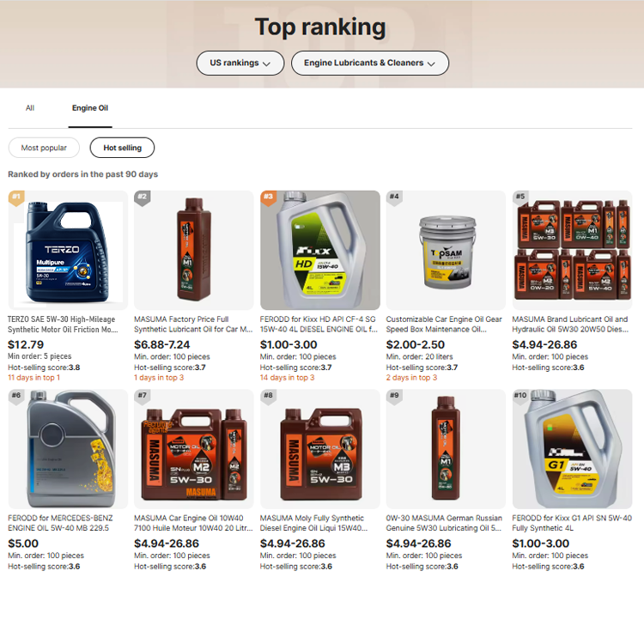644x644 pixels.
Task: Click the $12.79 price
Action: coord(26,344)
